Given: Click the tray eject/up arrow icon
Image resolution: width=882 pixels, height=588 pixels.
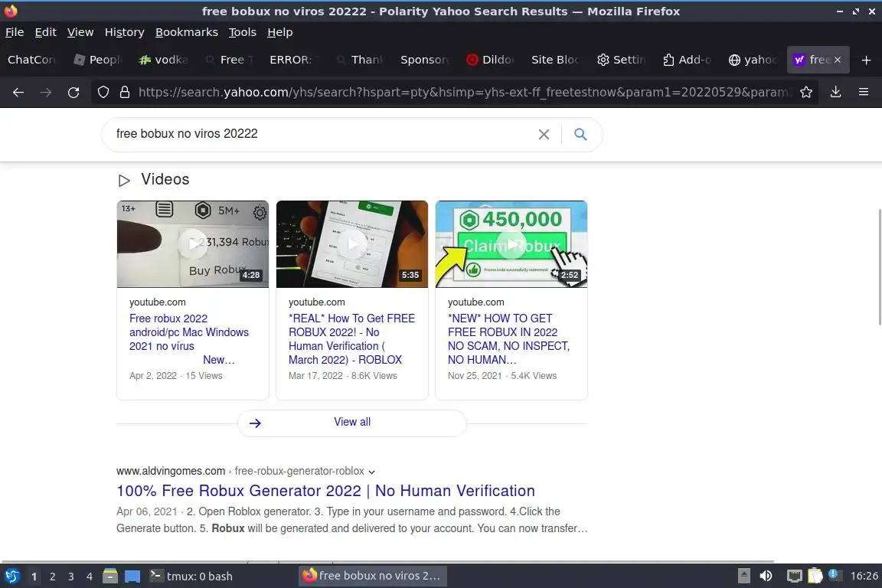Looking at the screenshot, I should [743, 576].
